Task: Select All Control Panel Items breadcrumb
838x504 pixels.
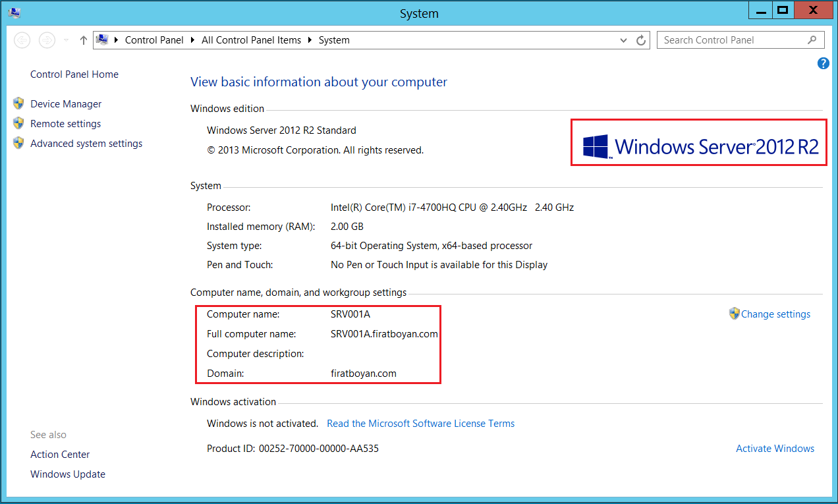Action: point(251,40)
